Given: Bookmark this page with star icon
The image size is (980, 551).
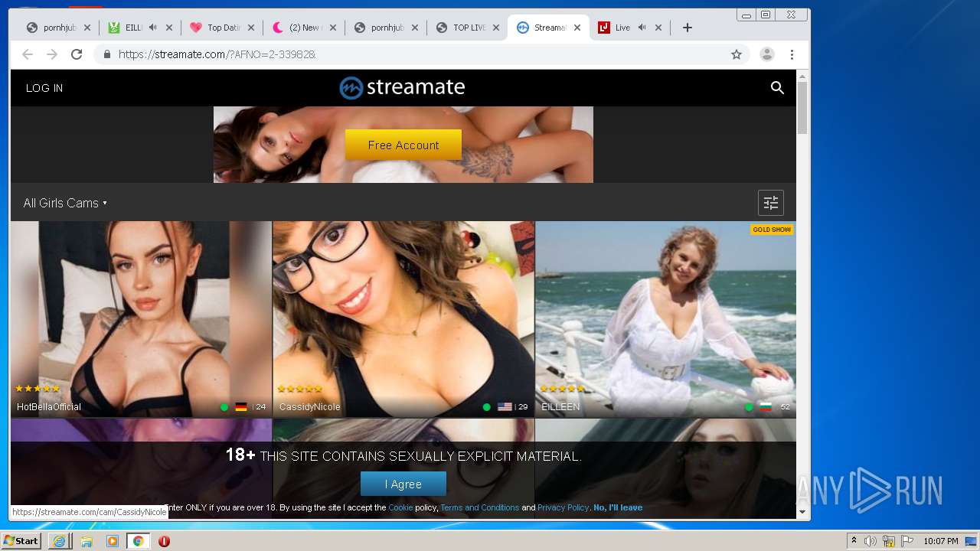Looking at the screenshot, I should (737, 54).
